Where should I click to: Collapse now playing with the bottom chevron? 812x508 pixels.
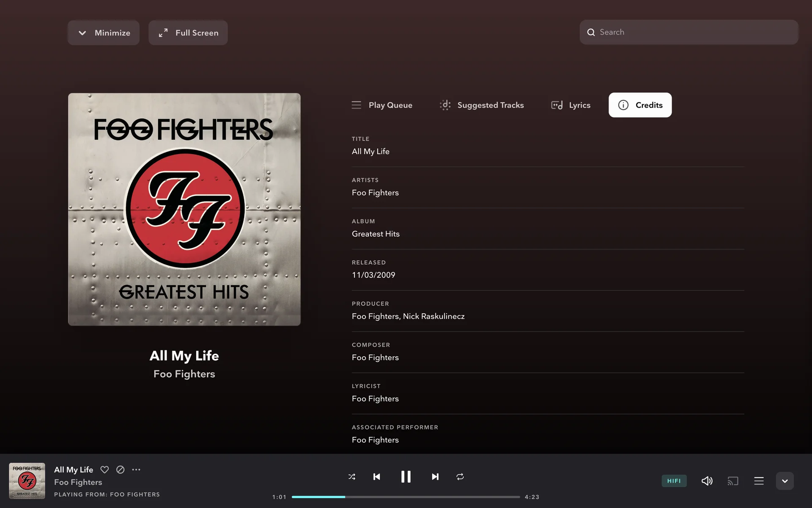point(785,481)
